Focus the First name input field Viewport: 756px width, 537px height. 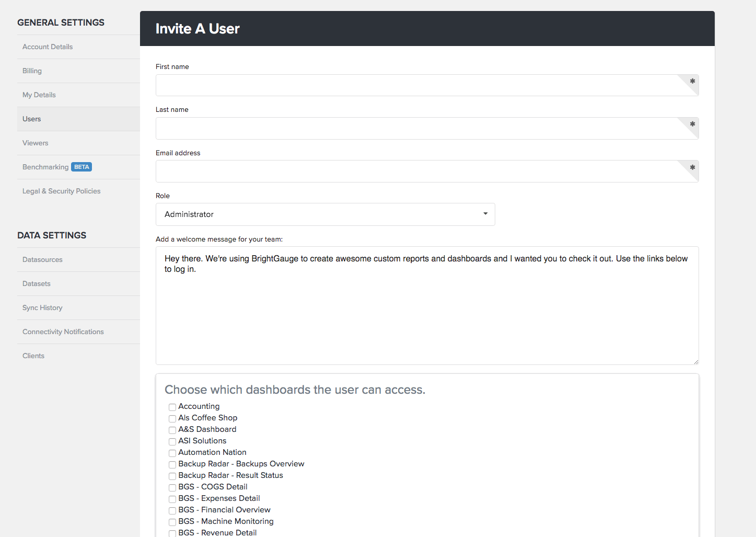[427, 85]
